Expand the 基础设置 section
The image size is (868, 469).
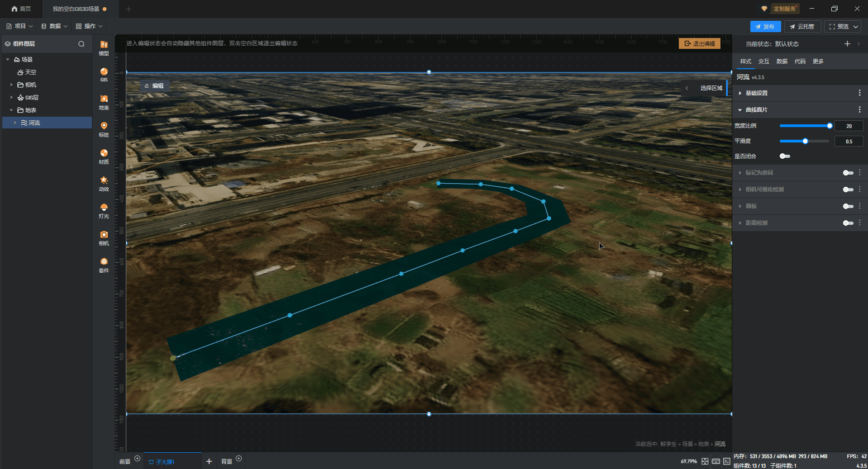click(756, 93)
